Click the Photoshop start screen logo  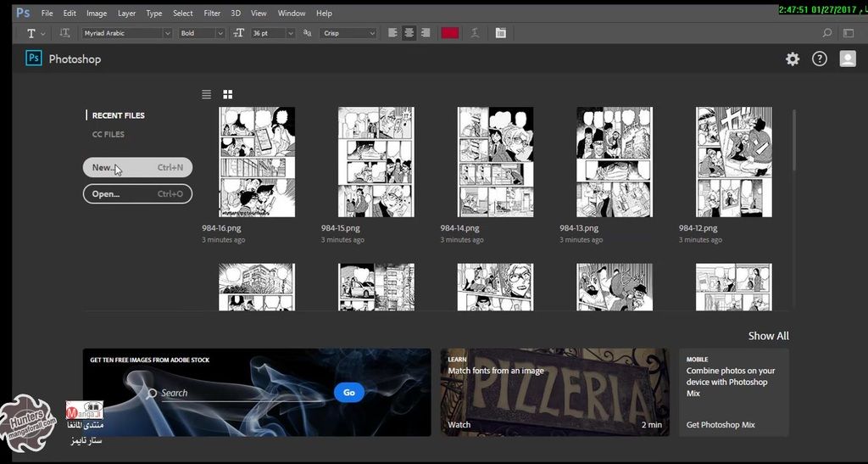[x=34, y=59]
